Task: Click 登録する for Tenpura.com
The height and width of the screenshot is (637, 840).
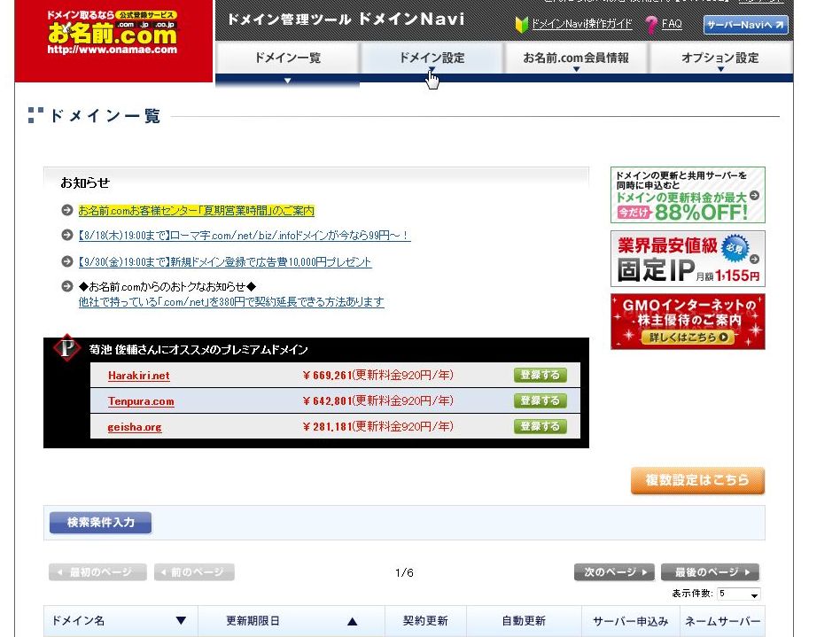Action: coord(540,400)
